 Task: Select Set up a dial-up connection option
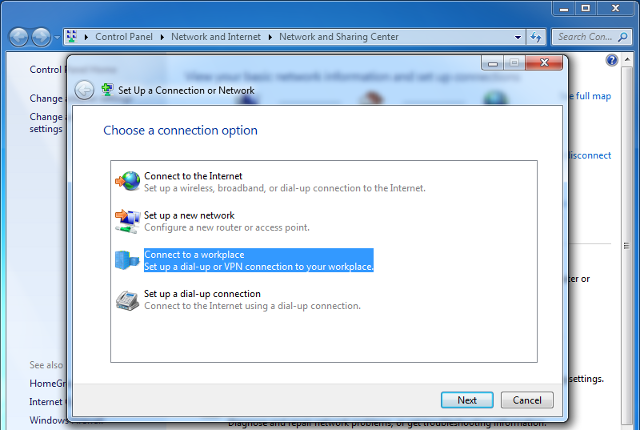coord(202,294)
